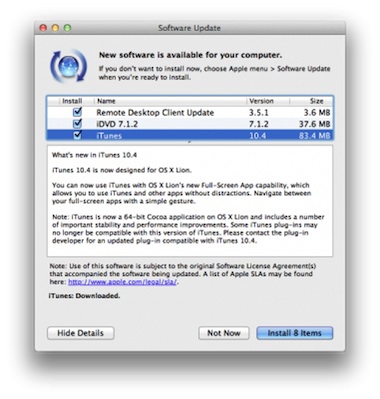The image size is (380, 399).
Task: Uncheck the iTunes install checkbox
Action: [x=77, y=135]
